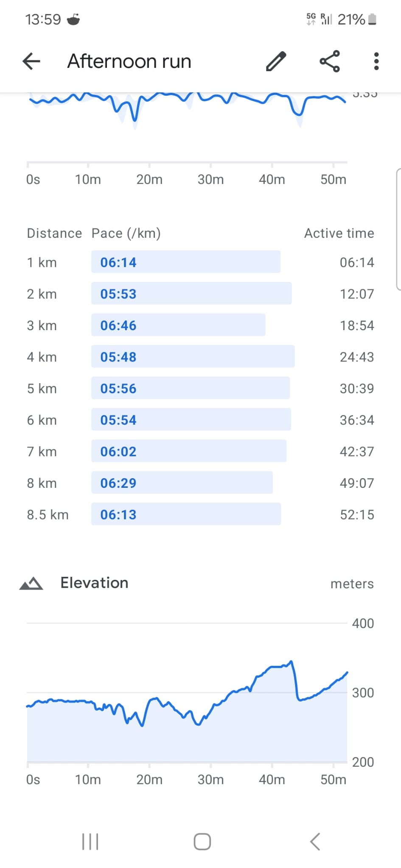Tap the 20m marker on pace chart

[149, 179]
